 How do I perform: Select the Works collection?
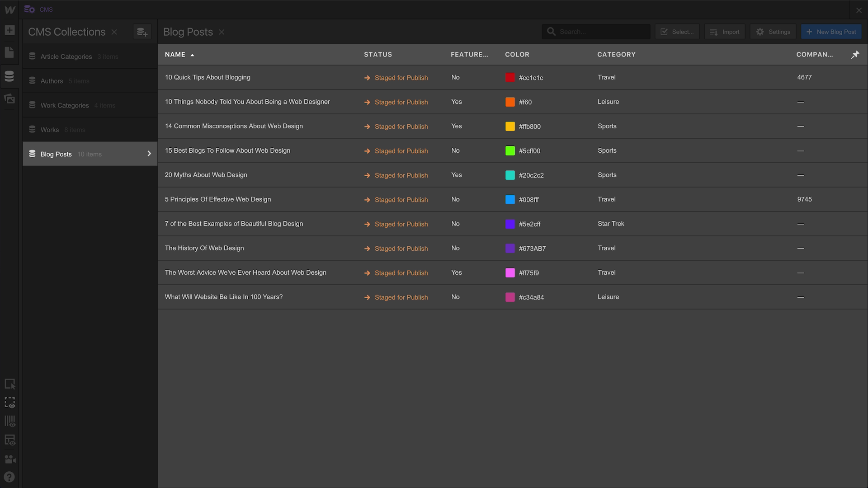tap(49, 129)
